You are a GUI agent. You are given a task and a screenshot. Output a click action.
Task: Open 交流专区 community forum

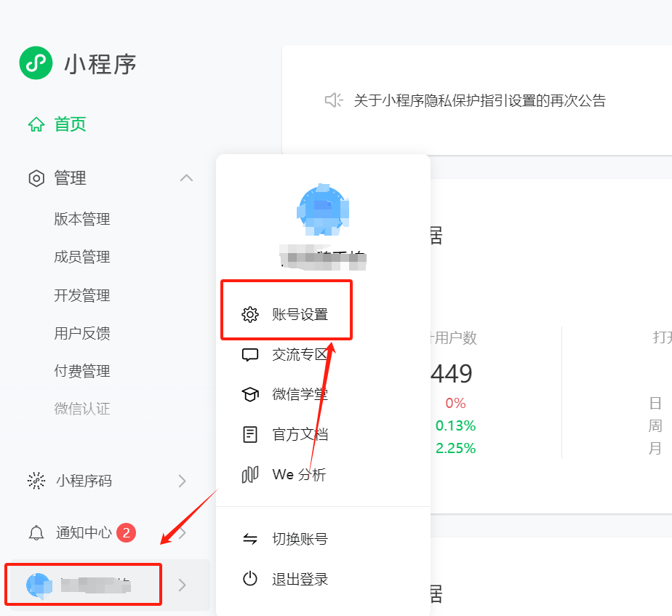tap(300, 354)
